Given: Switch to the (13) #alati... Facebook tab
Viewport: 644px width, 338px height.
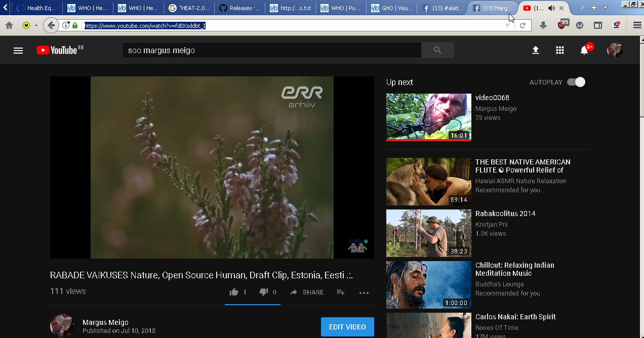Looking at the screenshot, I should point(442,8).
